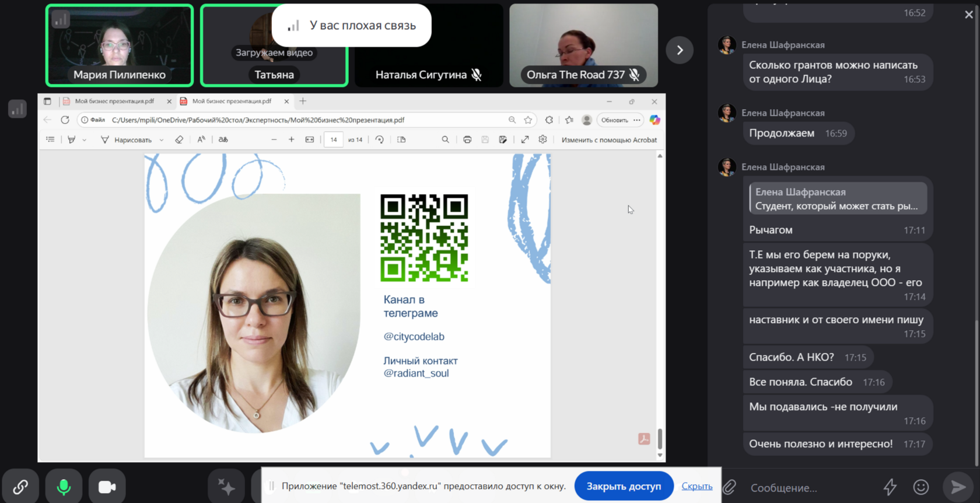
Task: Copy the meeting link with the chain icon
Action: (20, 487)
